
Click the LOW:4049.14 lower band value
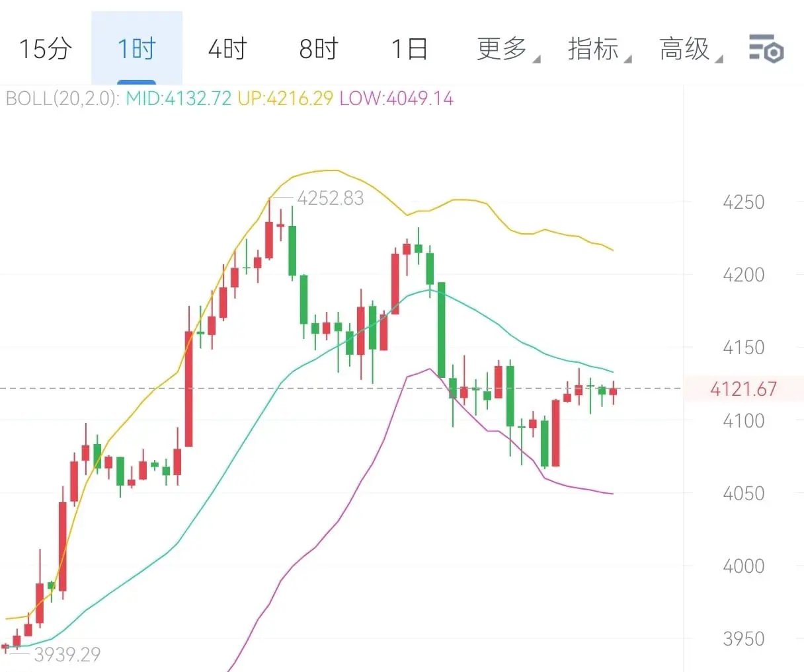click(396, 99)
